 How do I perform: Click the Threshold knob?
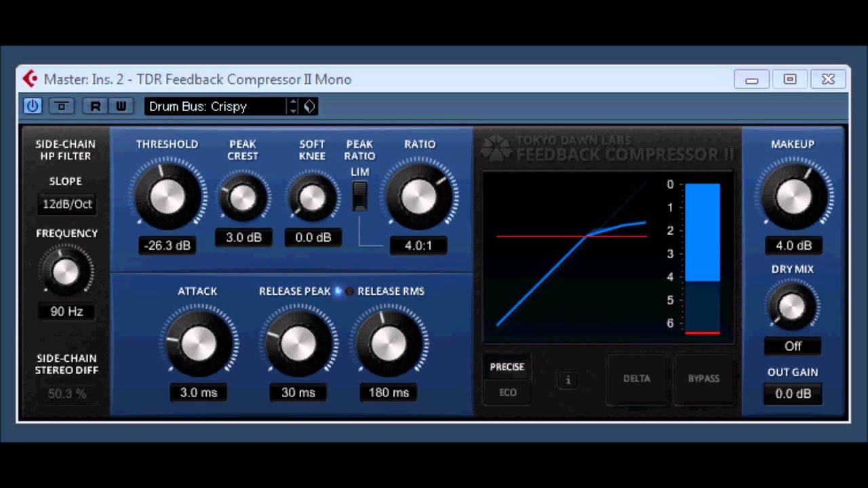tap(167, 197)
